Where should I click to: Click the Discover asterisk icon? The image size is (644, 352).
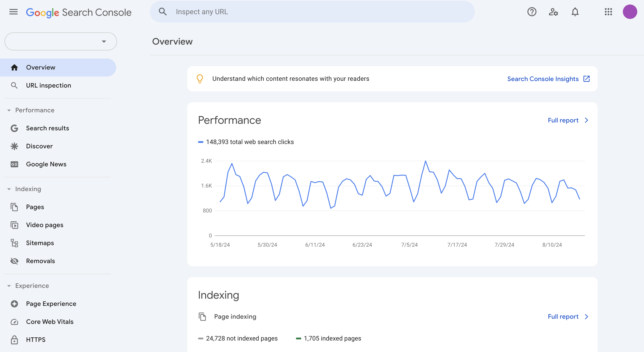14,146
